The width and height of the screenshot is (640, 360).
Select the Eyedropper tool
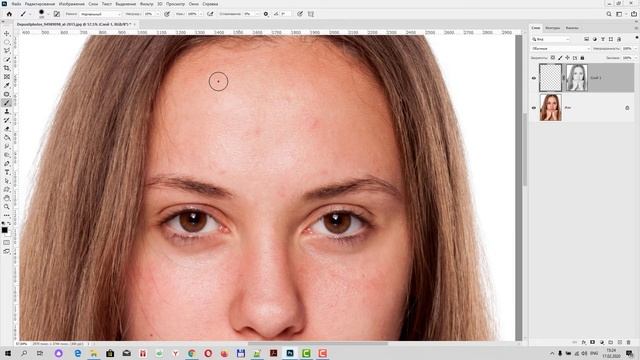tap(7, 85)
